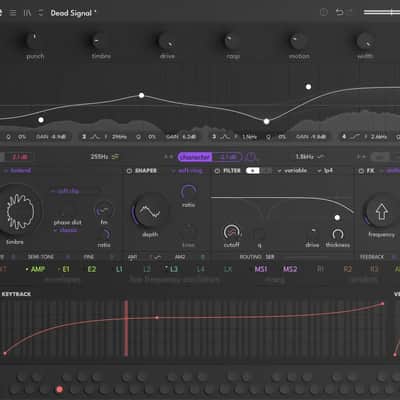Open the preset library browser icon
The width and height of the screenshot is (400, 400).
[27, 13]
